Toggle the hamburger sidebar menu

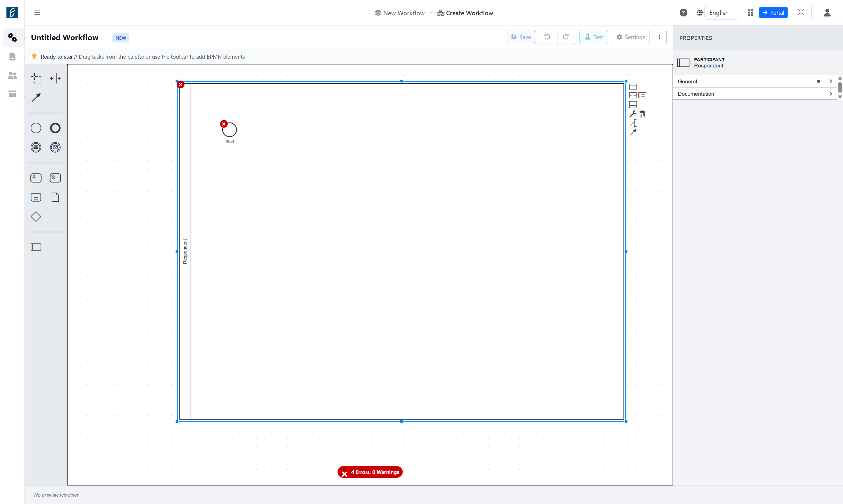(37, 13)
